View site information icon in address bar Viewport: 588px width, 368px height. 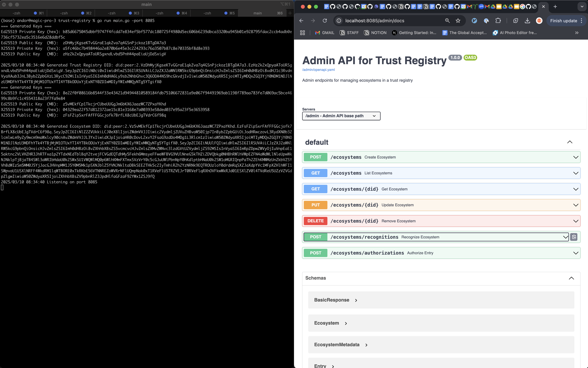click(339, 21)
